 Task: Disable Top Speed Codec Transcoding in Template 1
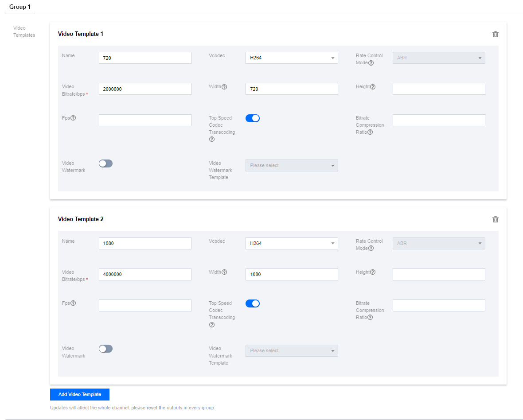(x=253, y=118)
